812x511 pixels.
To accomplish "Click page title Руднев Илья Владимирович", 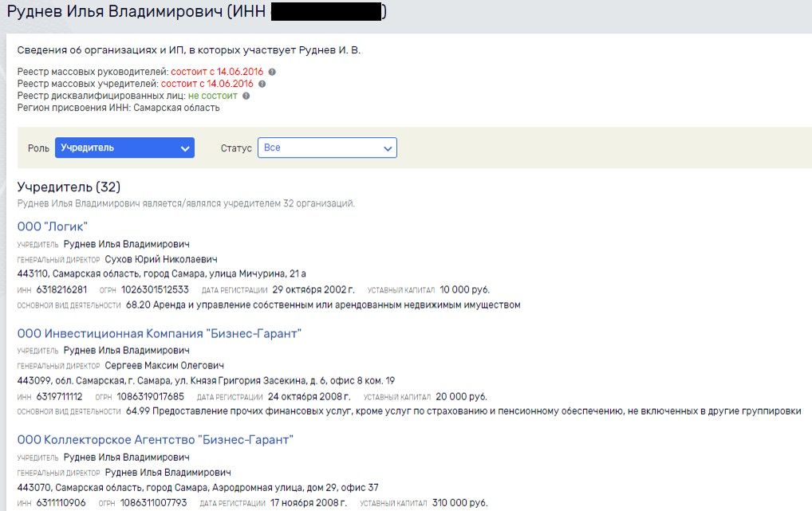I will [x=114, y=11].
